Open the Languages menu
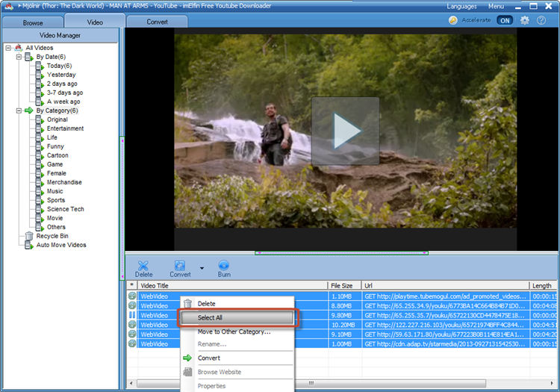This screenshot has height=392, width=560. pos(461,7)
